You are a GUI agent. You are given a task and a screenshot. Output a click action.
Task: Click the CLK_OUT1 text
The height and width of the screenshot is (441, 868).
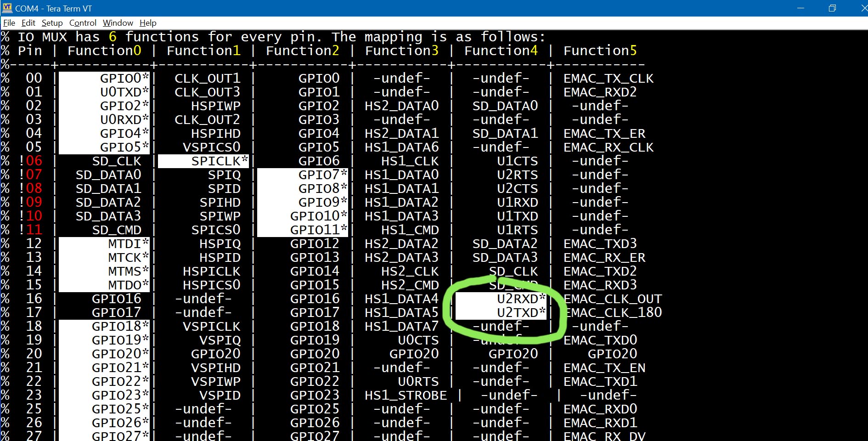click(x=208, y=79)
